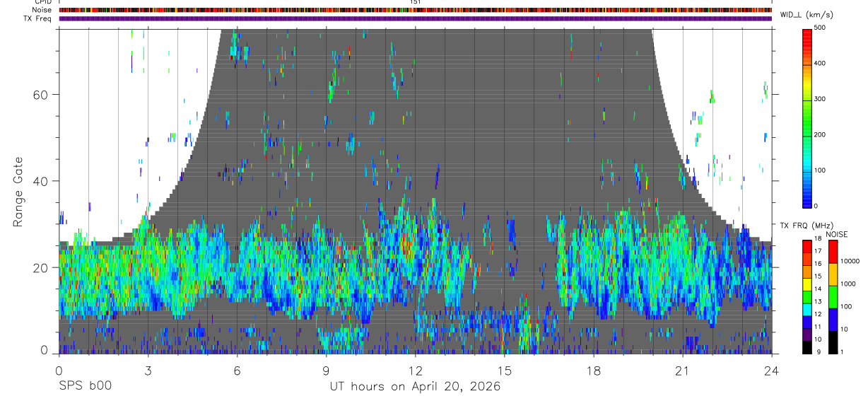Click the "Range Gate" y-axis label

[x=18, y=192]
